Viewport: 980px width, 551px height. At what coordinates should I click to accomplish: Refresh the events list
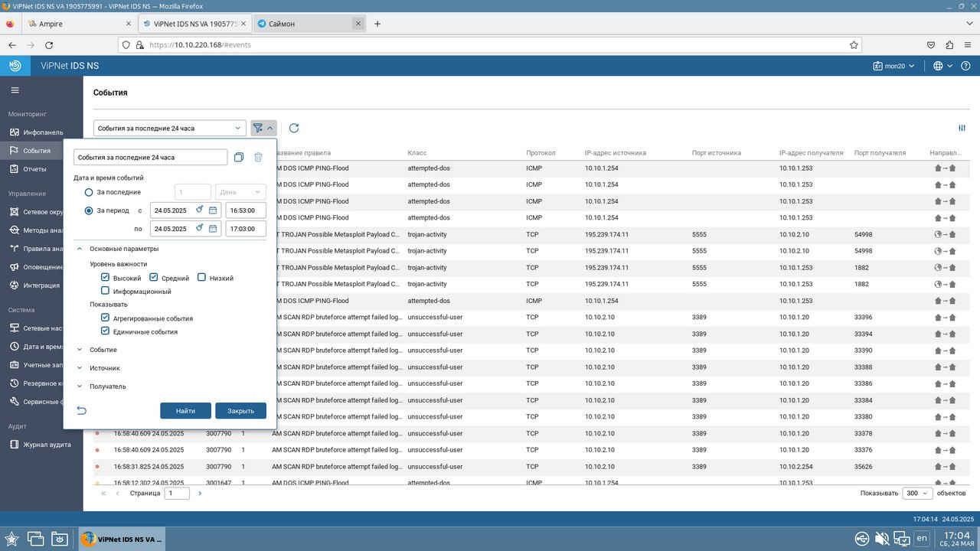coord(294,128)
